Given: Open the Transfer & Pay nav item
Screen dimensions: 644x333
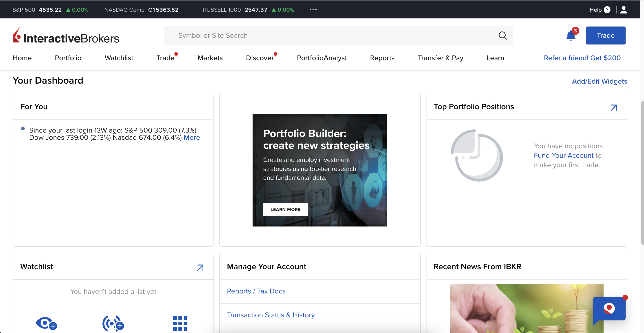Looking at the screenshot, I should [440, 58].
